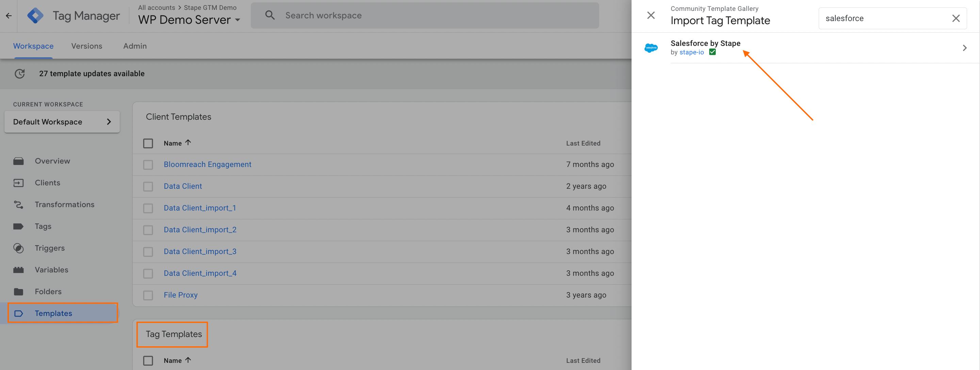Open the Data Client_import_4 link
The image size is (980, 370).
pos(200,273)
